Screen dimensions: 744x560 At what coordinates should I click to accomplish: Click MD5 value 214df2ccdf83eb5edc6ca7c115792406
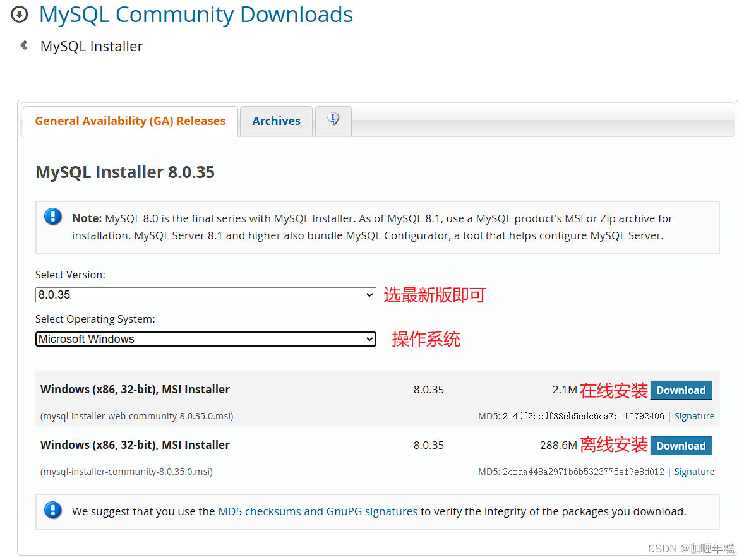(x=583, y=416)
